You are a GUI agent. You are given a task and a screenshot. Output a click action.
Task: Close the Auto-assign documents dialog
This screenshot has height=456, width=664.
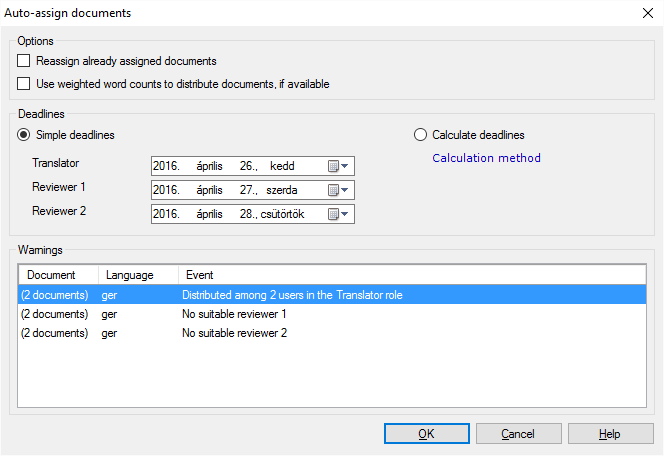[x=645, y=14]
